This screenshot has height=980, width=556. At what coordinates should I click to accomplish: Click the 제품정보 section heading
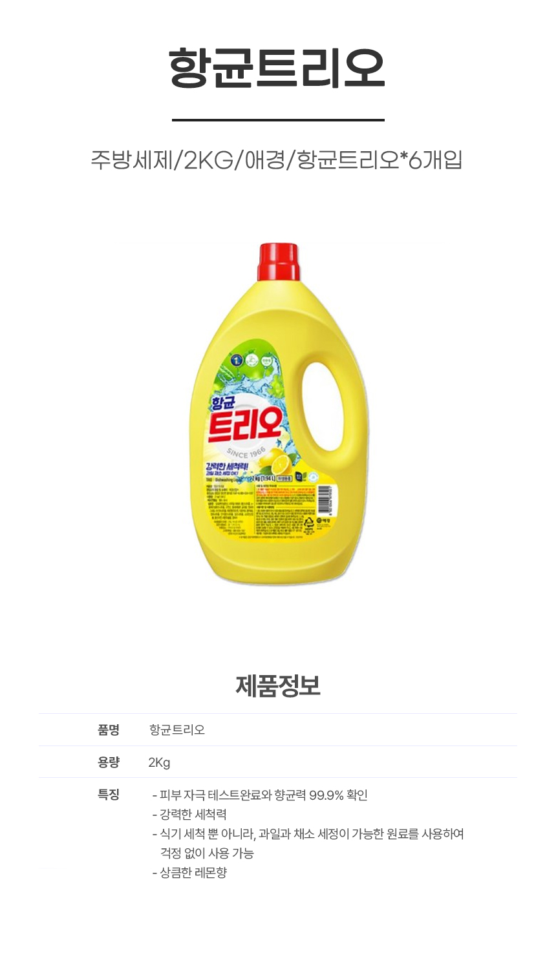[x=278, y=685]
